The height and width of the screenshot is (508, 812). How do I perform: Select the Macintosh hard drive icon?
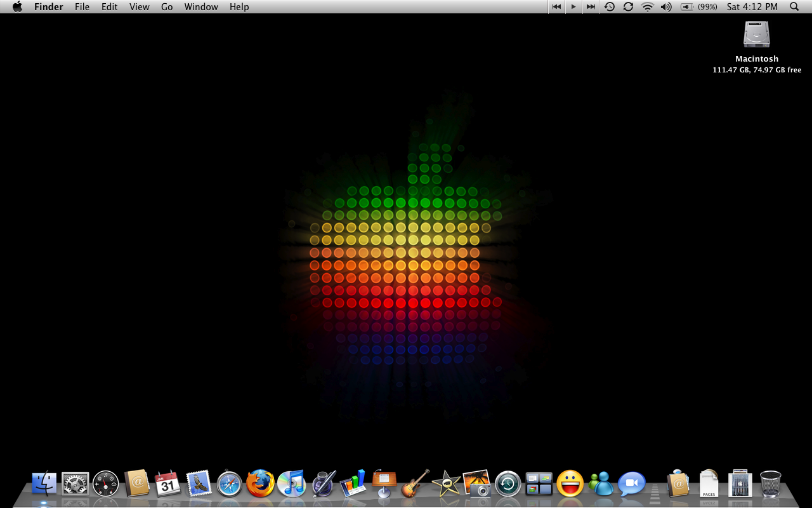(x=757, y=34)
